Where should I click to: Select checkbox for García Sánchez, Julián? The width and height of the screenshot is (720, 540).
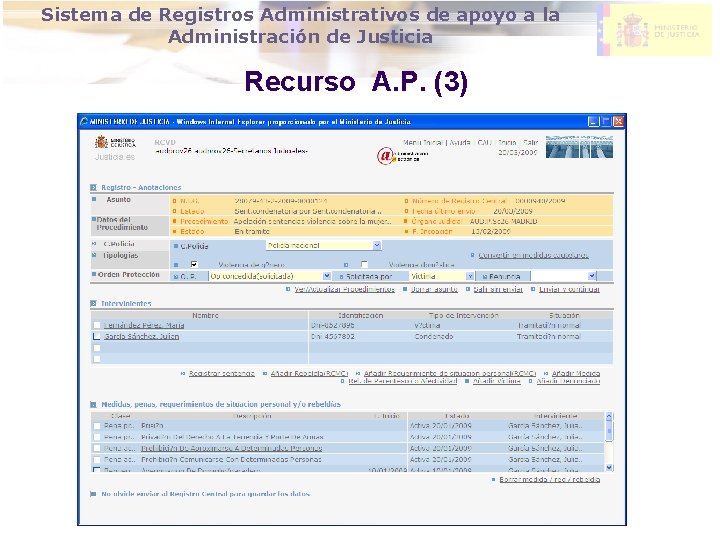(96, 336)
